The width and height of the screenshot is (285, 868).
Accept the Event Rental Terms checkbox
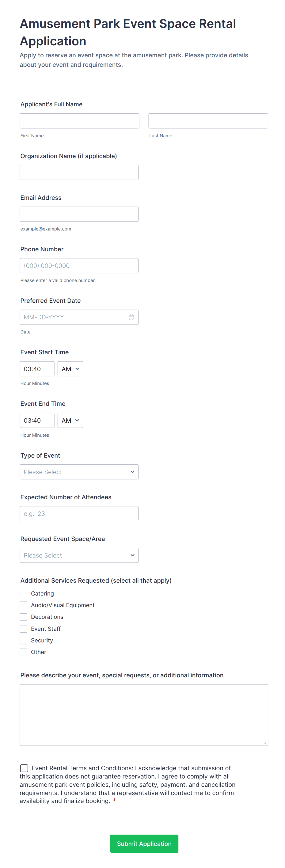click(24, 768)
